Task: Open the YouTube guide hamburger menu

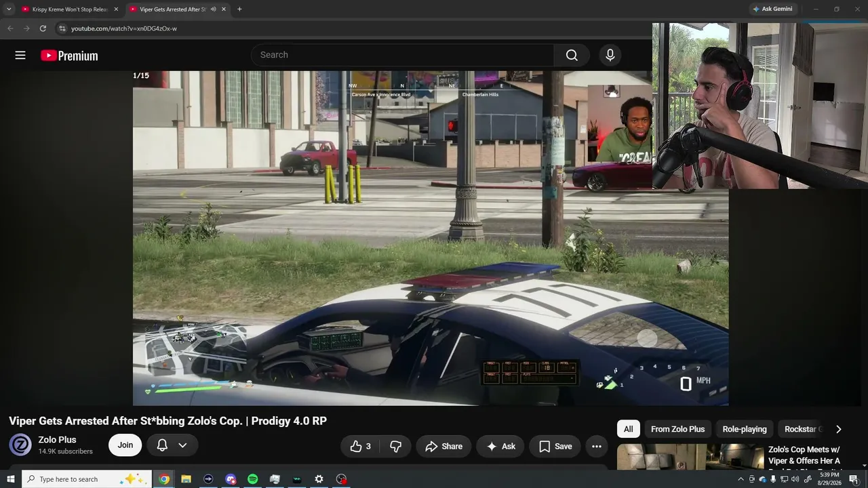Action: pos(20,56)
